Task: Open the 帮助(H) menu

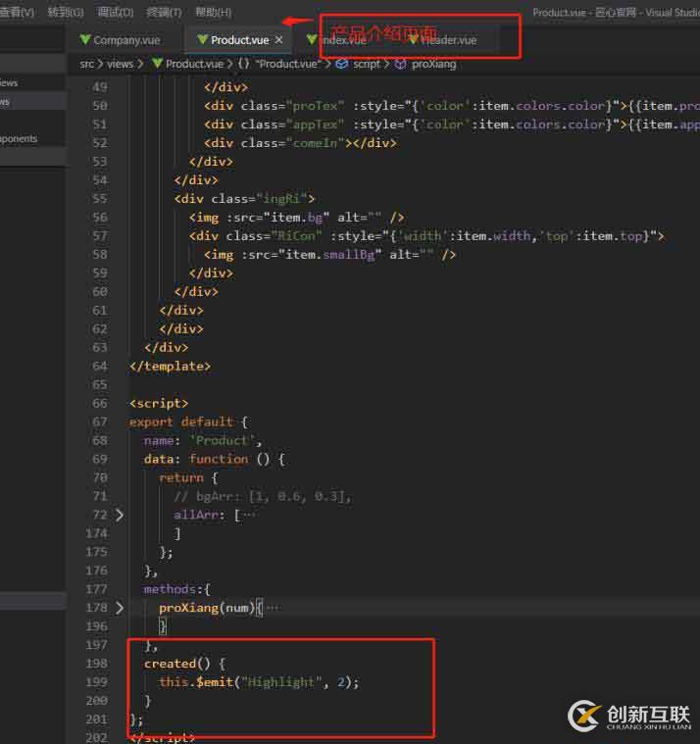Action: click(214, 12)
